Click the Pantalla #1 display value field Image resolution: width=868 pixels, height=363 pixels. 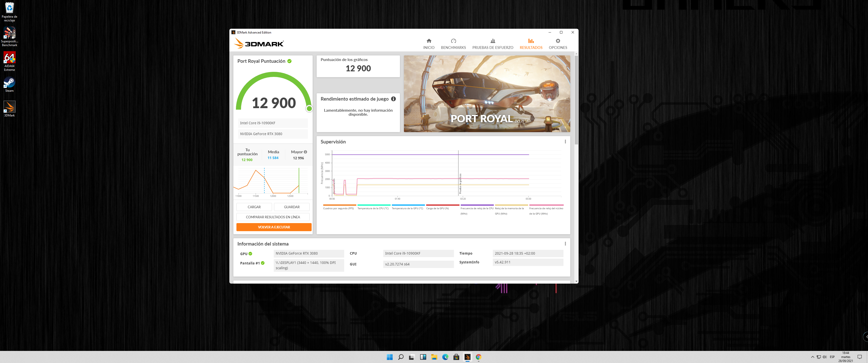tap(309, 265)
